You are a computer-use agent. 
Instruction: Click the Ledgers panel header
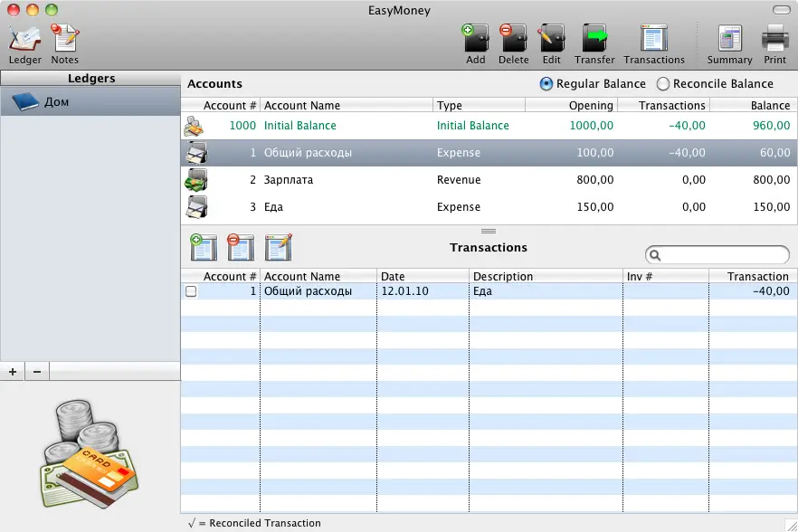90,79
